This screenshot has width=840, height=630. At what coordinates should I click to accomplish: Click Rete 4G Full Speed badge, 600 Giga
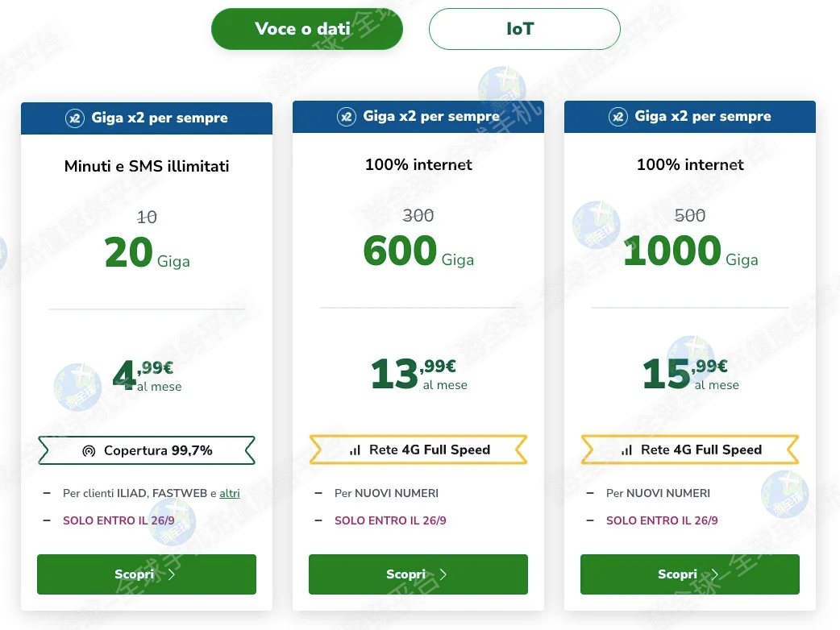(418, 450)
